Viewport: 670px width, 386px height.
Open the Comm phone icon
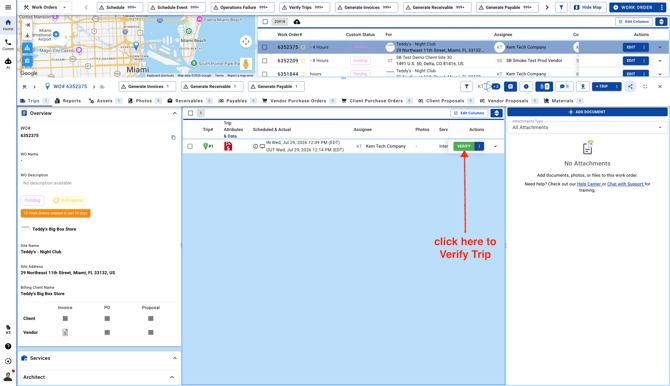(x=8, y=44)
